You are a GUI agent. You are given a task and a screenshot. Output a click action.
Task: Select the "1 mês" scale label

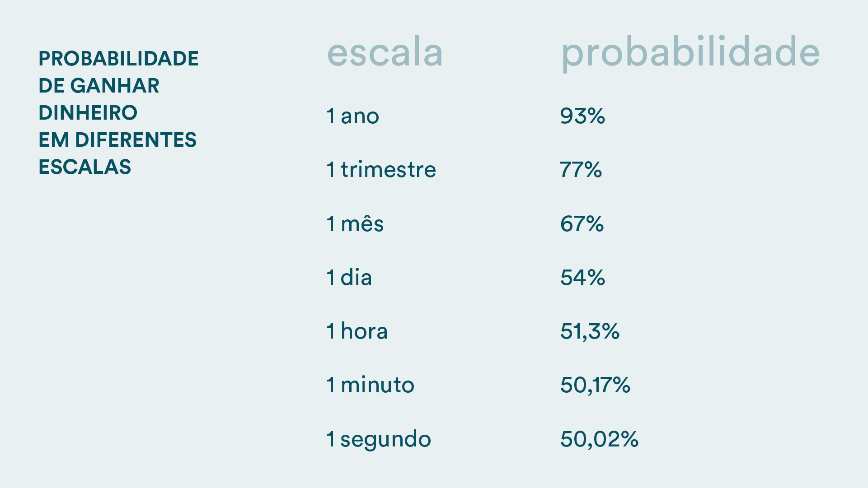click(x=355, y=223)
